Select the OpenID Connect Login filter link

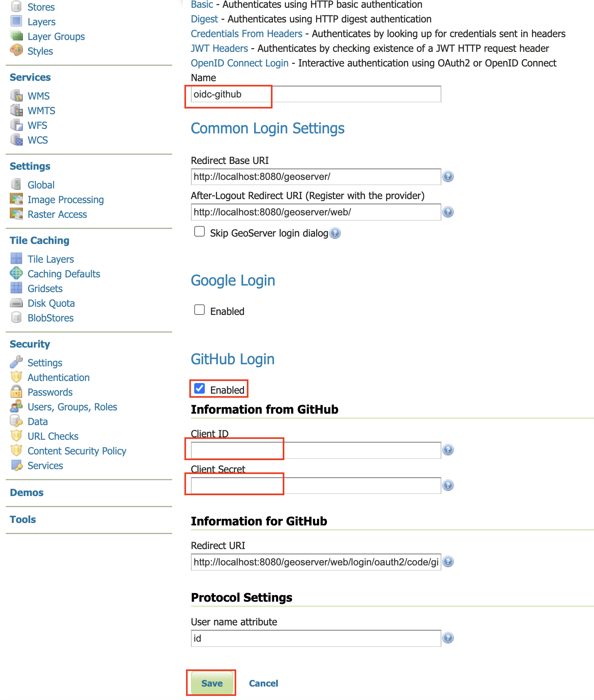point(239,63)
